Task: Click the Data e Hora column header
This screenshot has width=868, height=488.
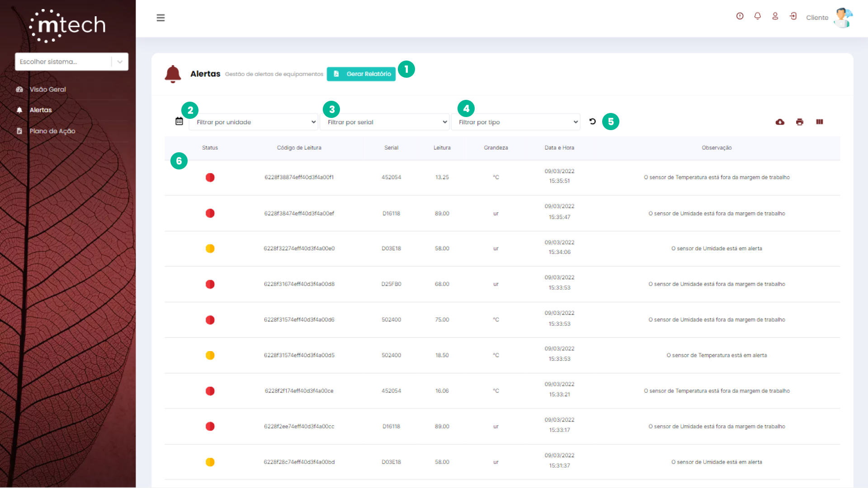Action: (559, 148)
